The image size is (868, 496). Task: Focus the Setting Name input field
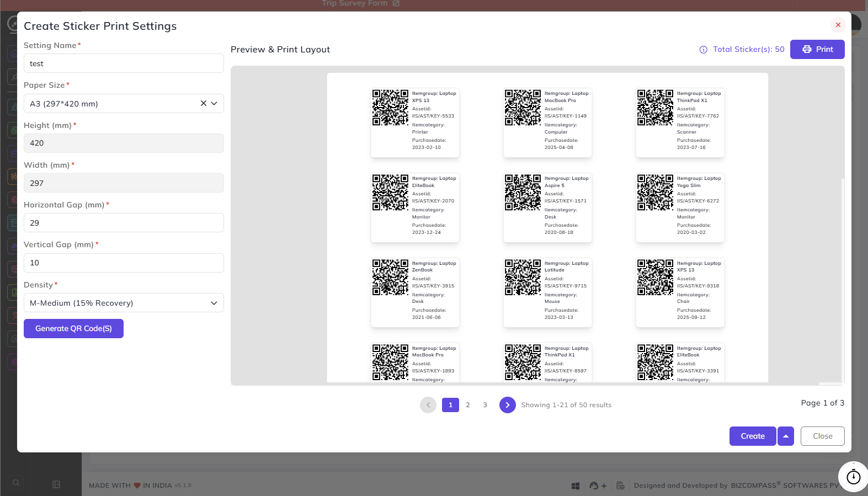[x=124, y=63]
